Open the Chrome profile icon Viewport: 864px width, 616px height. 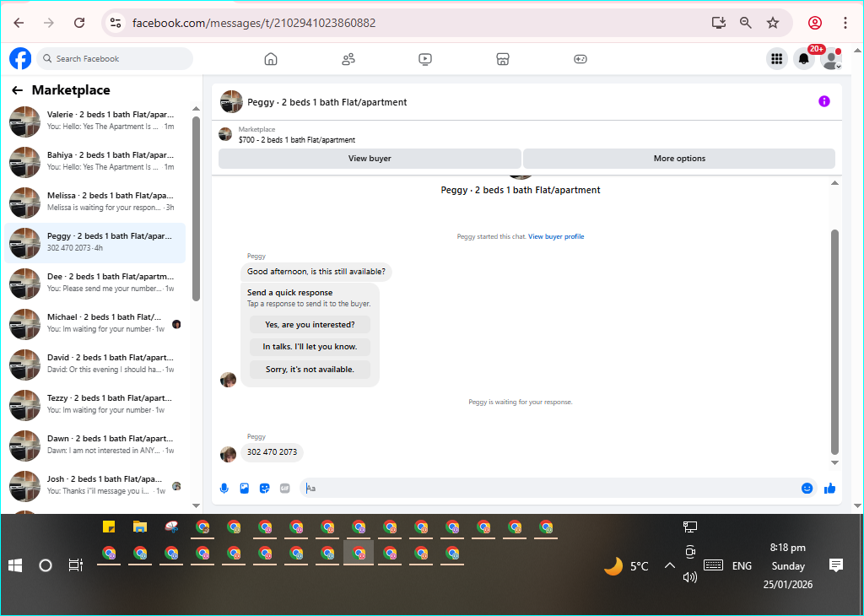pyautogui.click(x=815, y=23)
